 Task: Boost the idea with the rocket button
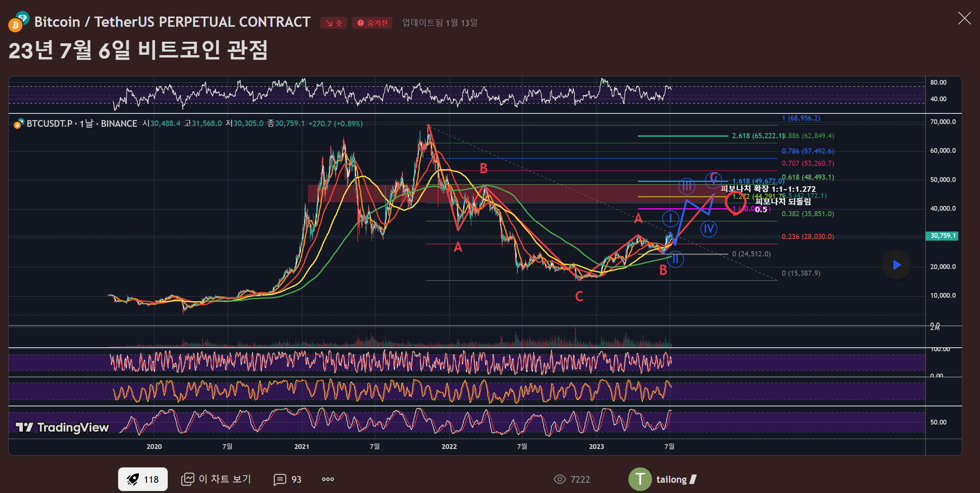coord(143,479)
